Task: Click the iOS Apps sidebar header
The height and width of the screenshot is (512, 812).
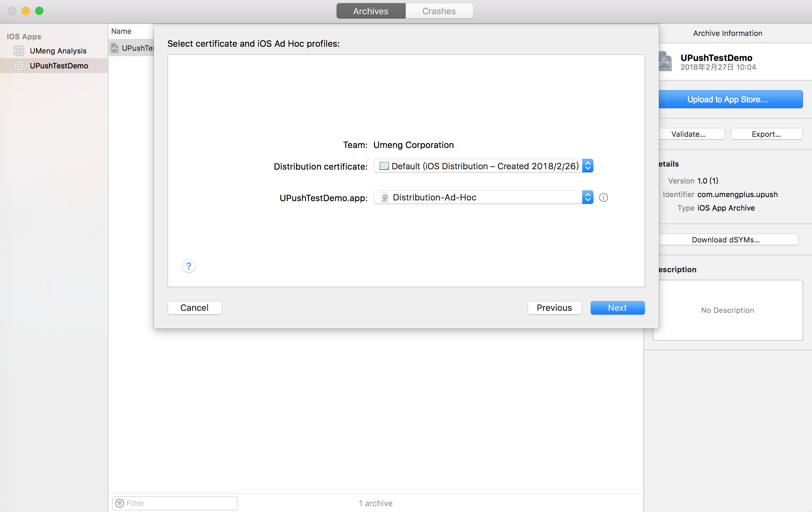Action: (x=24, y=37)
